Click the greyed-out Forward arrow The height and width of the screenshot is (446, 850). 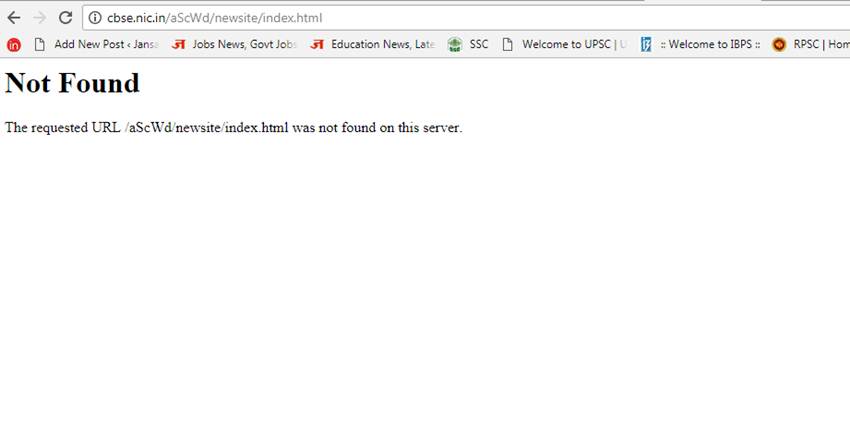pyautogui.click(x=40, y=17)
